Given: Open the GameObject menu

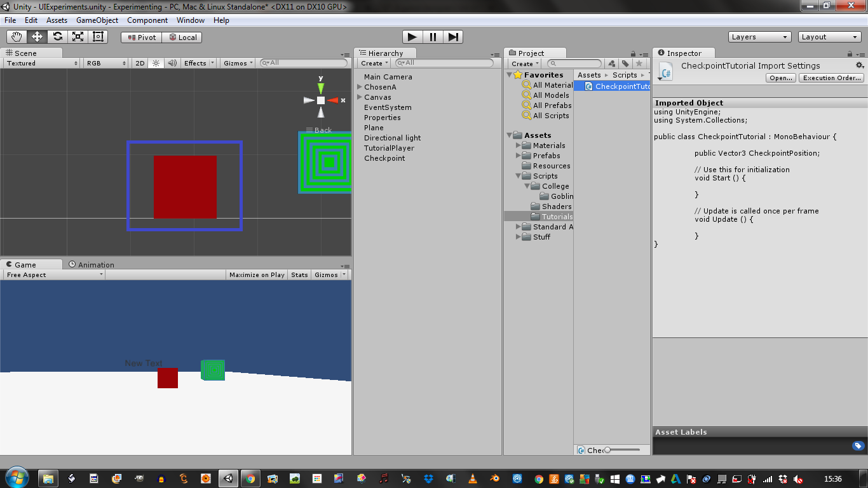Looking at the screenshot, I should (97, 20).
